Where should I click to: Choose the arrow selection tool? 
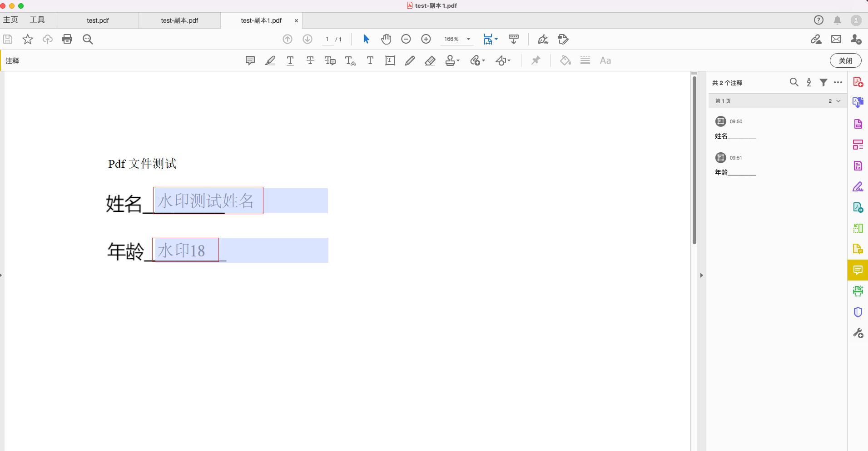click(x=366, y=39)
